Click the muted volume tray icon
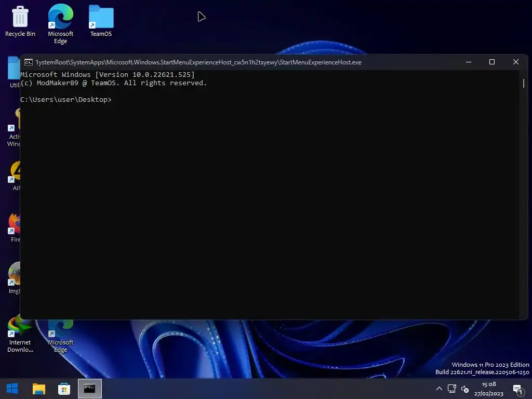The width and height of the screenshot is (532, 399). [x=465, y=389]
